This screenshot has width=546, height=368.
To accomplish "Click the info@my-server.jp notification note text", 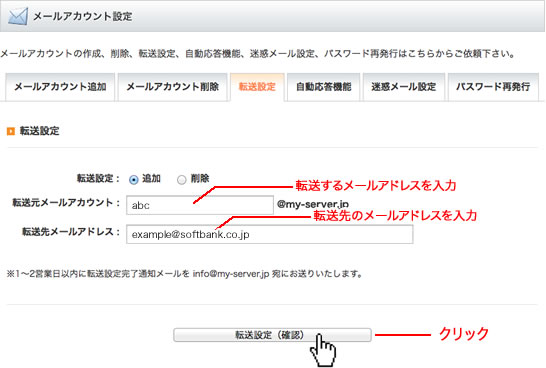I will pyautogui.click(x=185, y=274).
